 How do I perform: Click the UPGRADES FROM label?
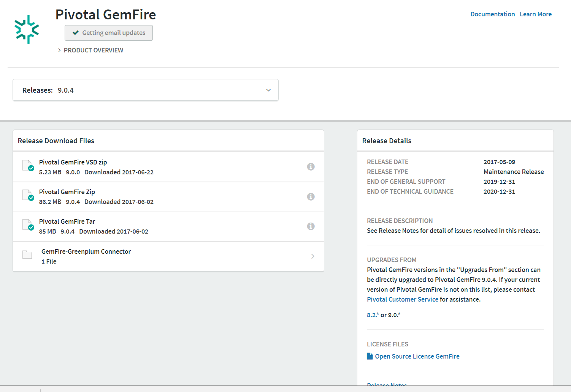coord(392,260)
